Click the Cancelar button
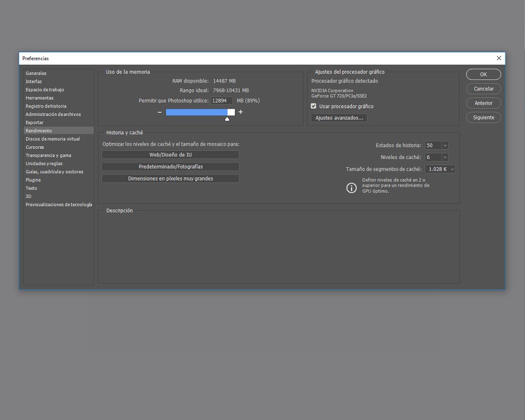The height and width of the screenshot is (420, 525). point(483,89)
